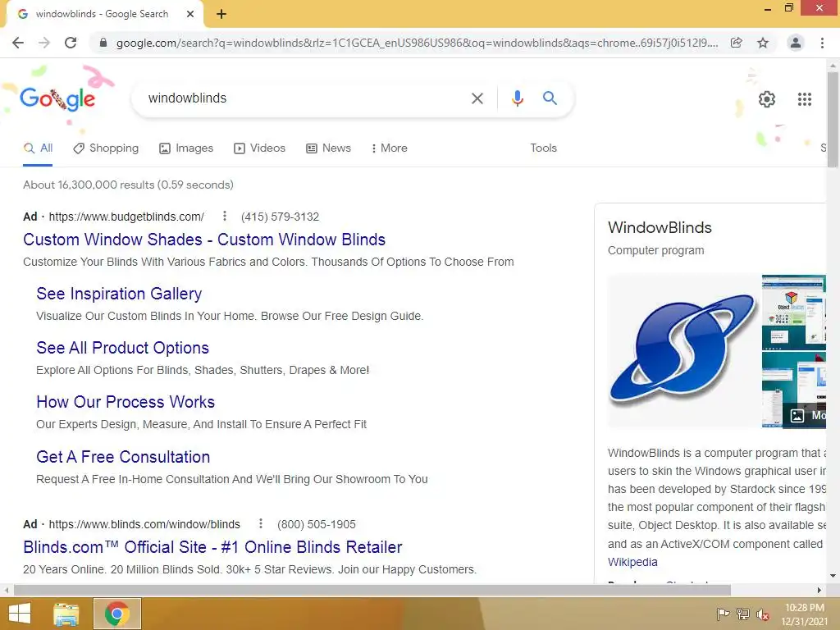Close the windowblinds Google Search tab
This screenshot has width=840, height=630.
tap(190, 15)
